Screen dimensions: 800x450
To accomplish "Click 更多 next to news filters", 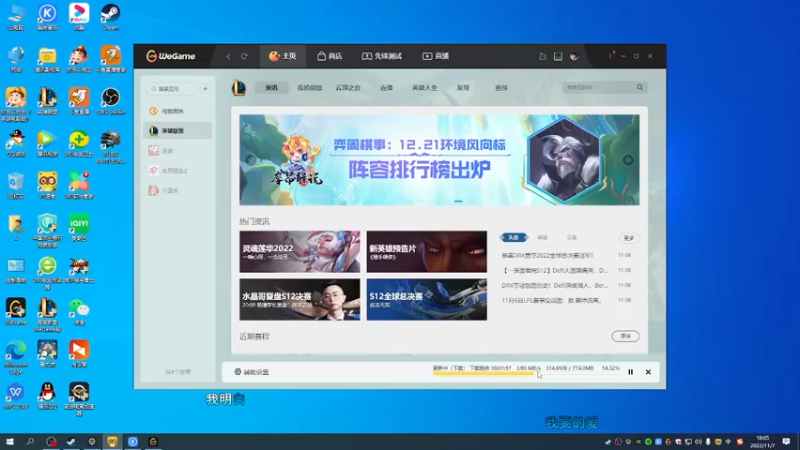I will (x=629, y=238).
